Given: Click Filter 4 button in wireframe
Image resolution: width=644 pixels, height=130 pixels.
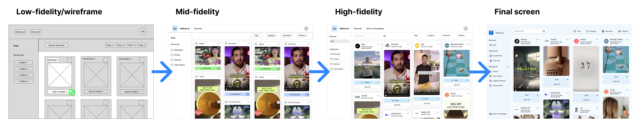Looking at the screenshot, I should pos(142,45).
